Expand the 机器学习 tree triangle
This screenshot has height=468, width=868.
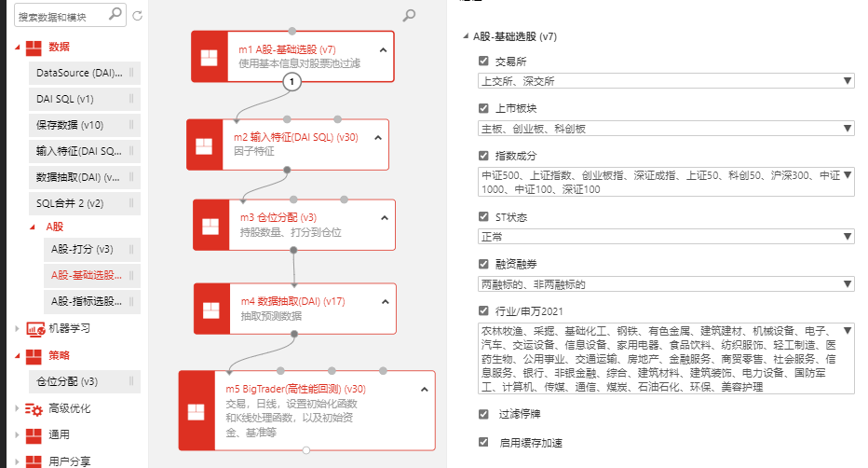[x=17, y=328]
